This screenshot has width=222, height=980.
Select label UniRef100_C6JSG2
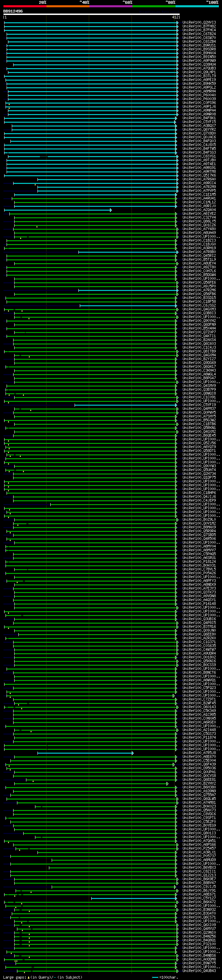pos(199,305)
